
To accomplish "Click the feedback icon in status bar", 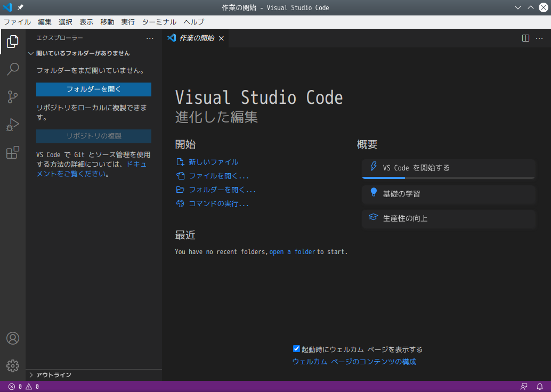I will (524, 387).
